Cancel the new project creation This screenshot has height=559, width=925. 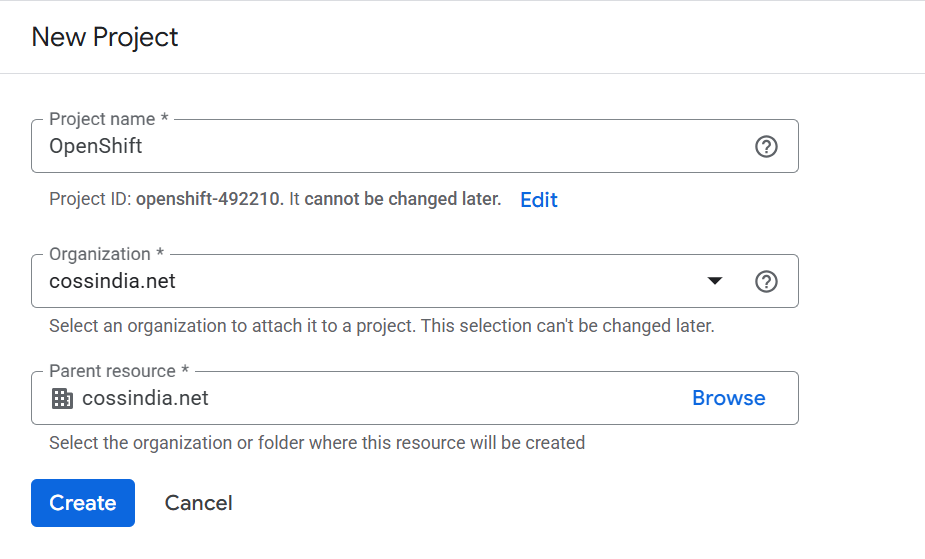(198, 503)
